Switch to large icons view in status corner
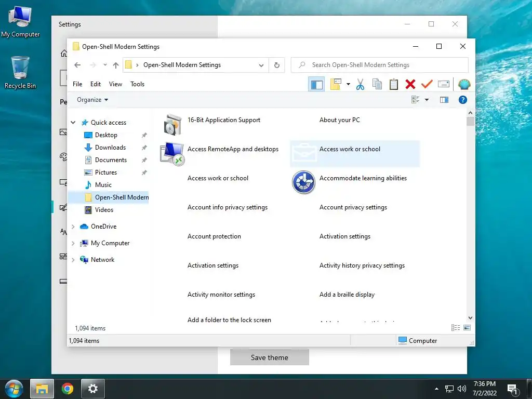 (467, 328)
